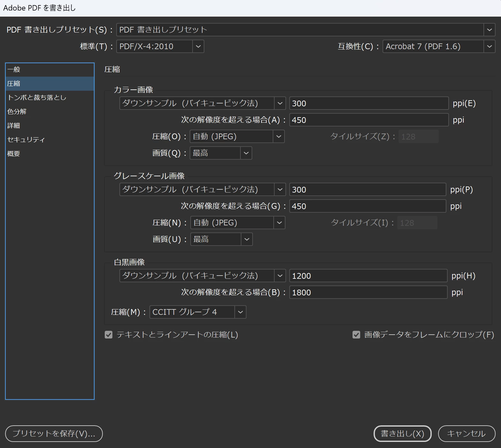
Task: Select 圧縮 in the side list
Action: [50, 84]
